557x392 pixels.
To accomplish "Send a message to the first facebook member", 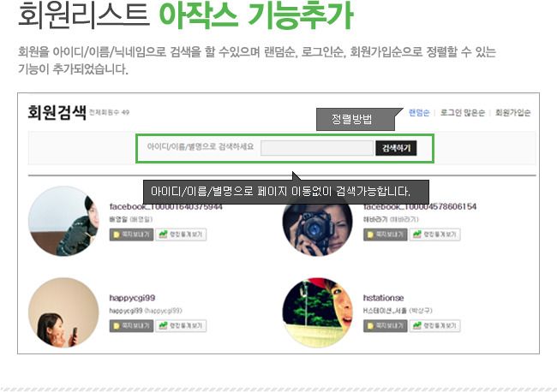I will [131, 235].
